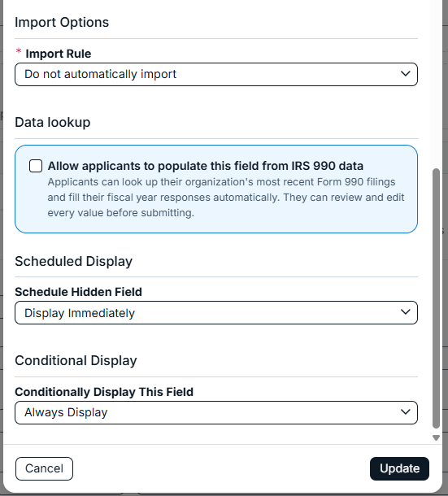Click the 'Import Rule' field label
The image size is (448, 496).
coord(59,54)
